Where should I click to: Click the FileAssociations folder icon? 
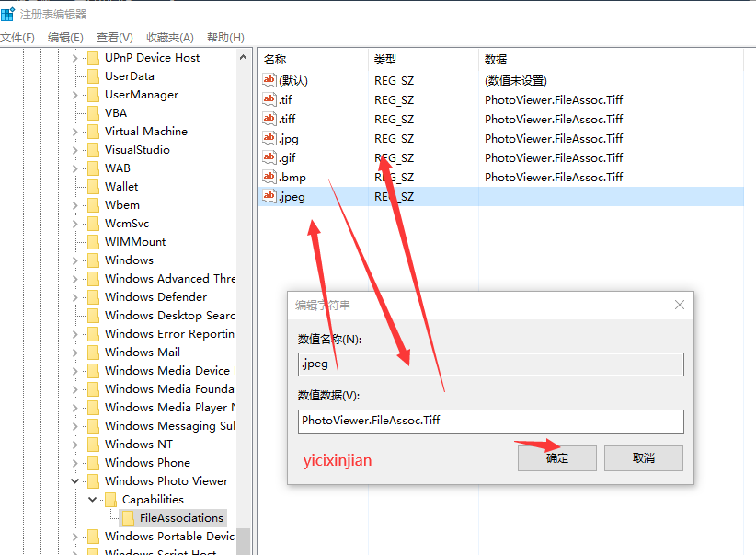click(x=128, y=518)
